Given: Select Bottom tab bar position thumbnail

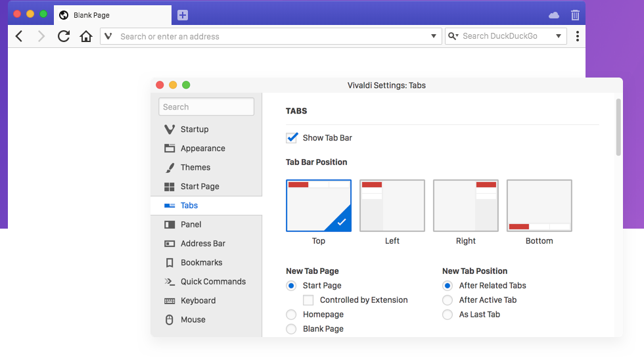Looking at the screenshot, I should point(540,206).
